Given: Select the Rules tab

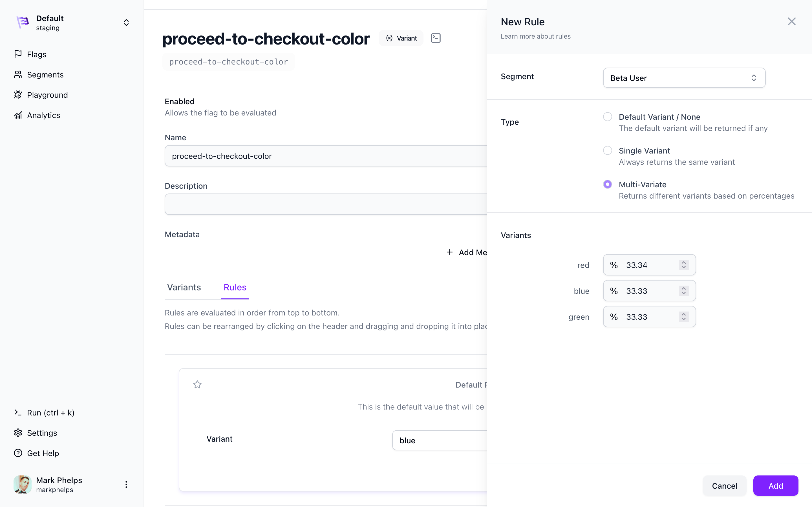Looking at the screenshot, I should coord(235,287).
